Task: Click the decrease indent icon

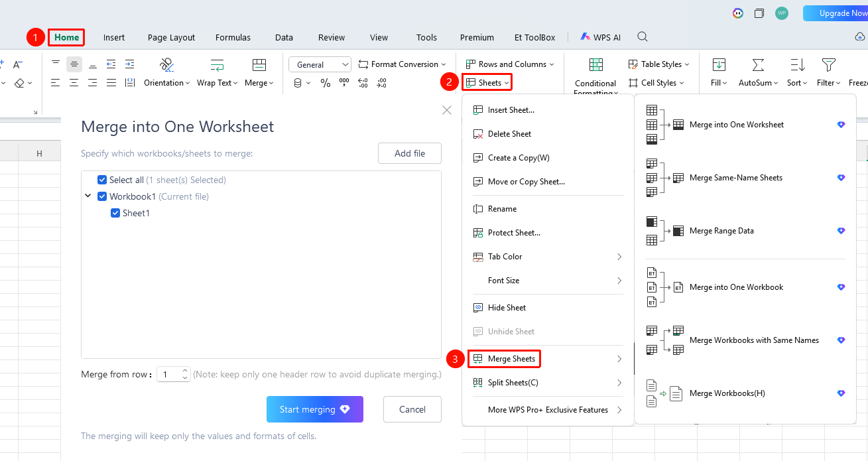Action: [x=111, y=64]
